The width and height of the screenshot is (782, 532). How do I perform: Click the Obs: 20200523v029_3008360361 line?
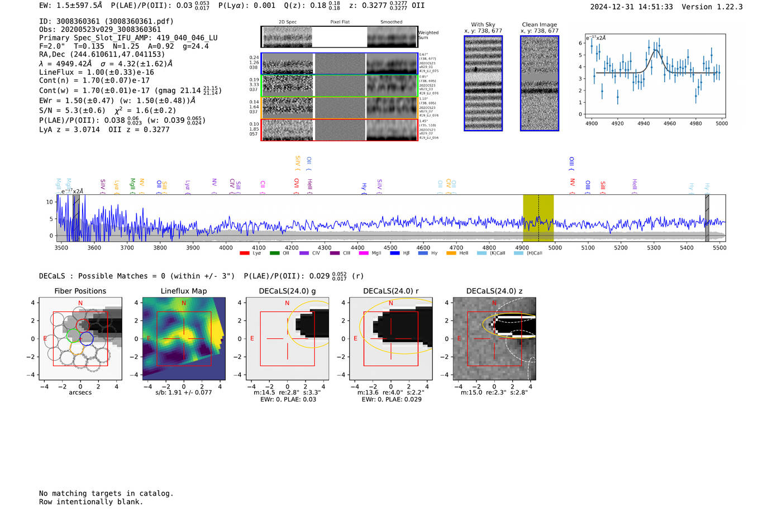(x=100, y=30)
